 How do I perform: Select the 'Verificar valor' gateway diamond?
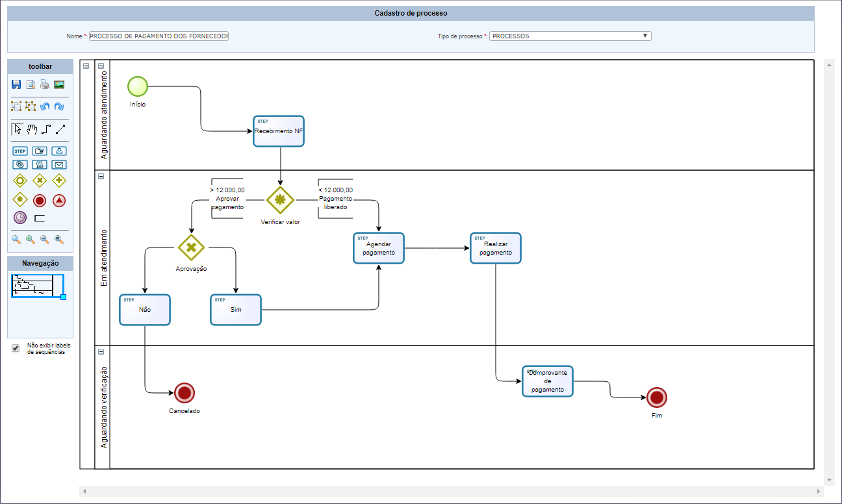coord(280,200)
